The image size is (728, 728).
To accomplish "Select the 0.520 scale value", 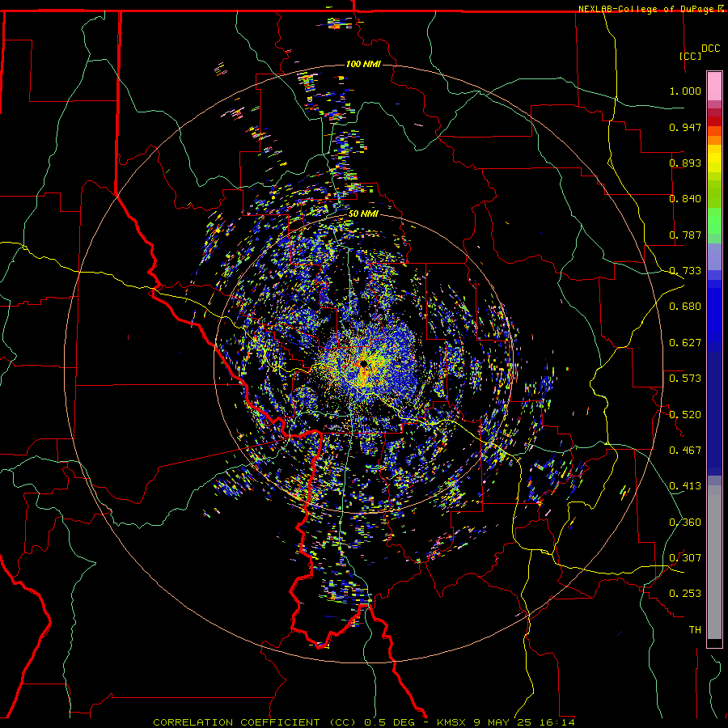I will point(685,415).
